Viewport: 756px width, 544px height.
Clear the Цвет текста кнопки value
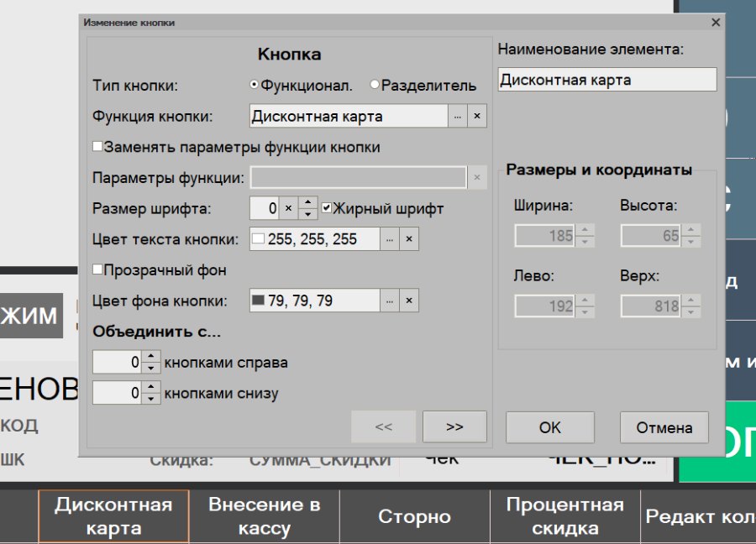coord(409,239)
